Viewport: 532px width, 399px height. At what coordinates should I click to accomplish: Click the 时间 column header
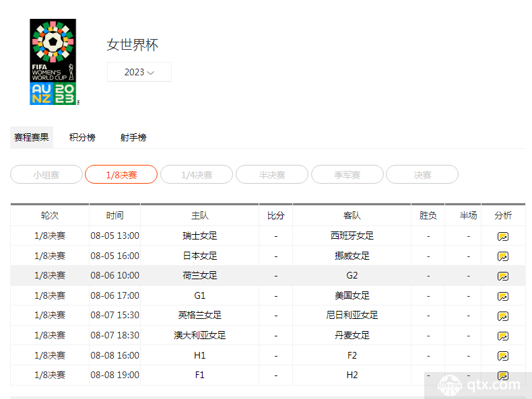(x=114, y=215)
